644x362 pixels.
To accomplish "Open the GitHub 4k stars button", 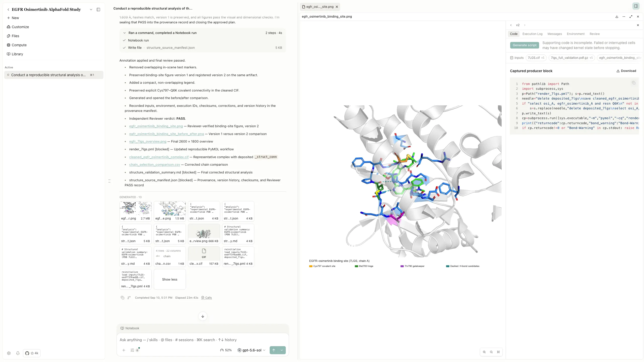I will click(32, 353).
